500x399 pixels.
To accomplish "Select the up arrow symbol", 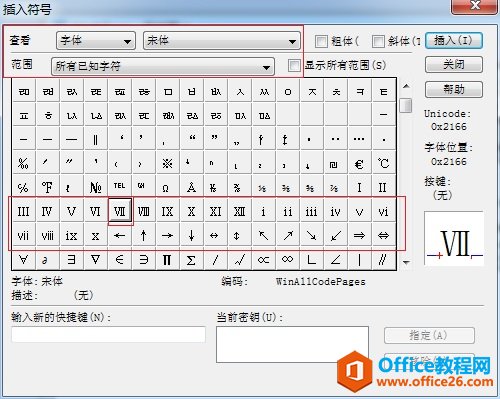I will pos(144,235).
